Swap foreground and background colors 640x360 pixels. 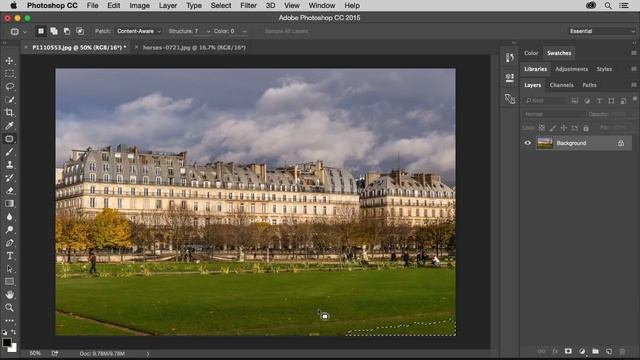click(13, 332)
